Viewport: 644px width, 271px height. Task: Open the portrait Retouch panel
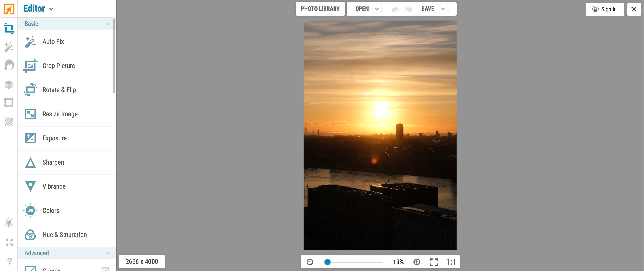9,65
